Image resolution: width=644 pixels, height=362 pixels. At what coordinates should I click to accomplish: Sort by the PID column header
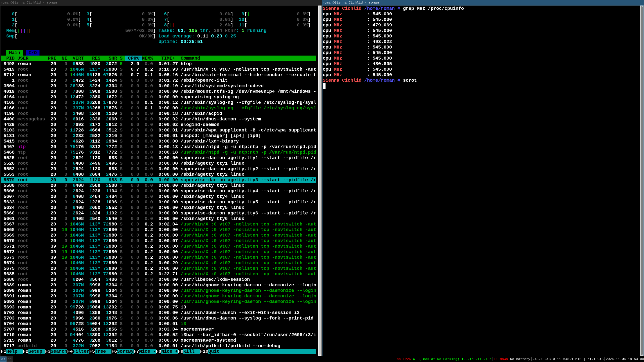tap(10, 58)
